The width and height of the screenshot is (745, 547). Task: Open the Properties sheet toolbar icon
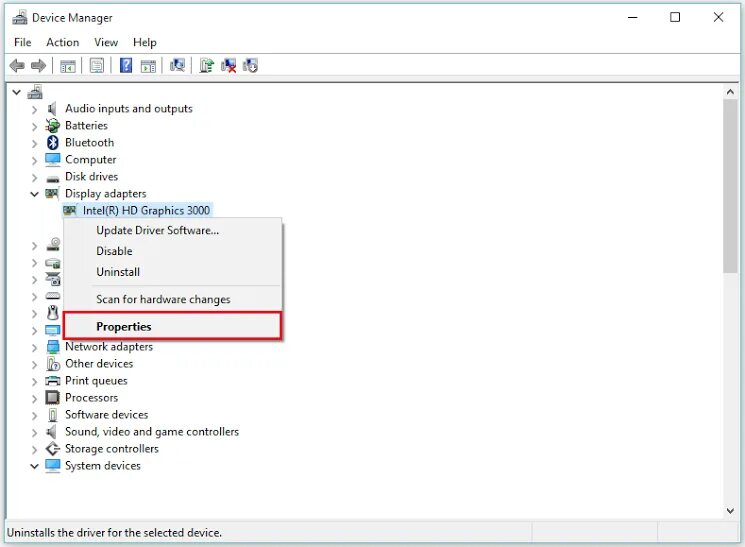pos(97,66)
